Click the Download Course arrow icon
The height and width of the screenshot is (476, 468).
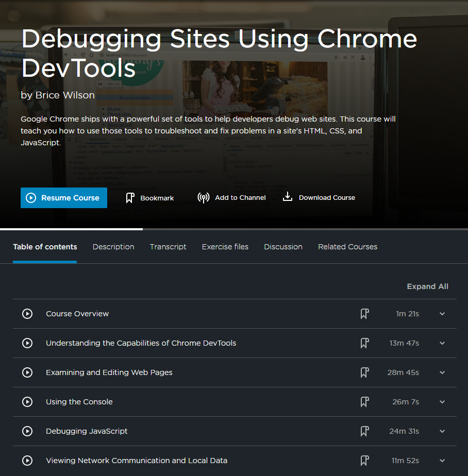click(x=287, y=197)
